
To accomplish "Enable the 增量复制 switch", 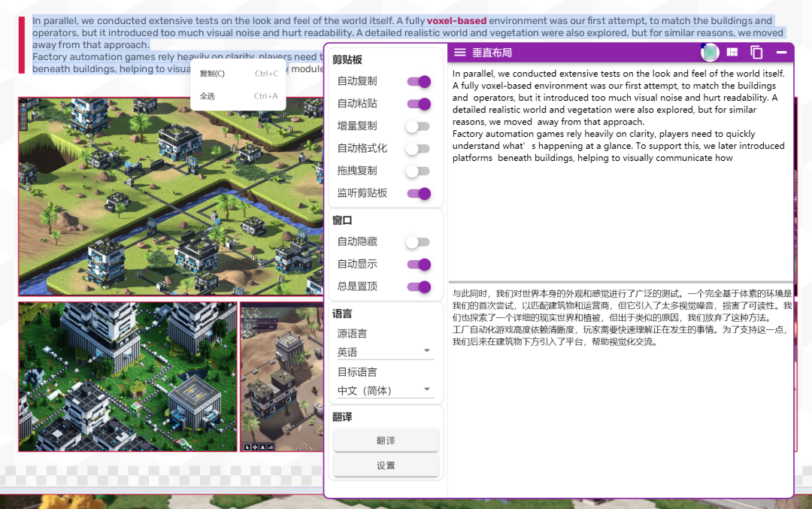I will pos(419,126).
